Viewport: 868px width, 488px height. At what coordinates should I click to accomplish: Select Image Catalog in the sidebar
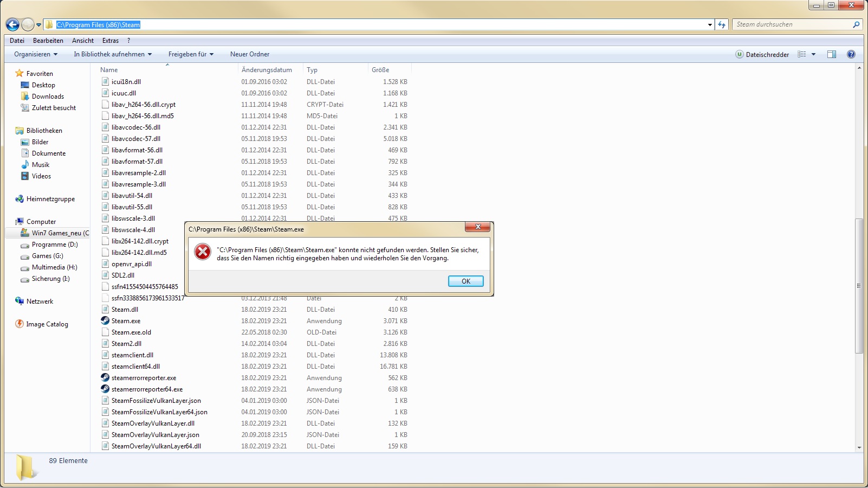(47, 324)
